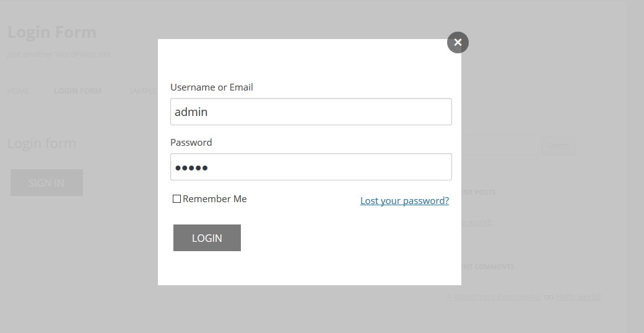
Task: Click the Remember Me label text
Action: click(215, 199)
